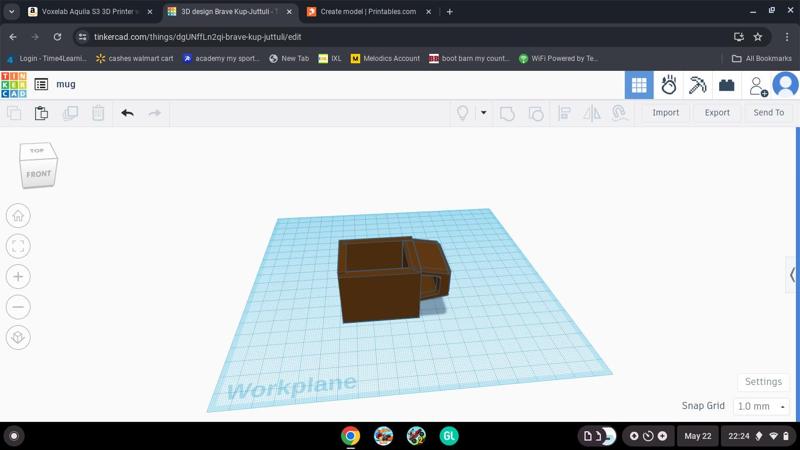Click the Undo arrow
Image resolution: width=800 pixels, height=450 pixels.
pos(127,113)
